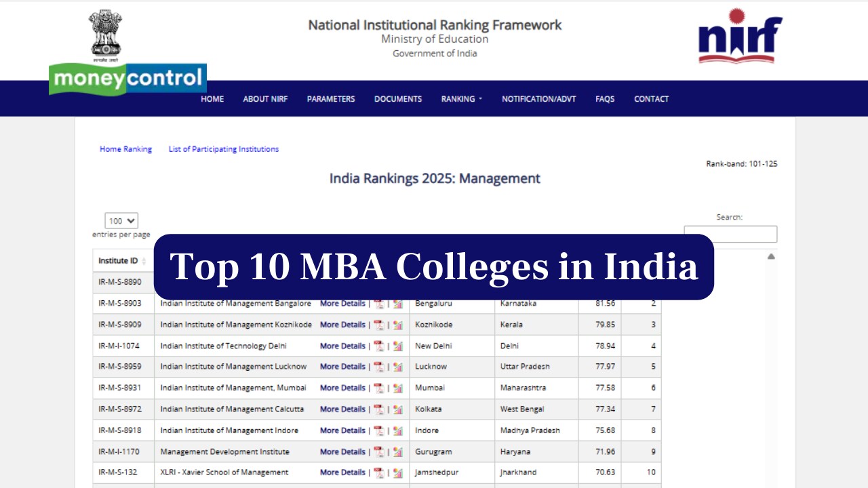Click the scrollbar up arrow
This screenshot has height=488, width=868.
(x=771, y=256)
